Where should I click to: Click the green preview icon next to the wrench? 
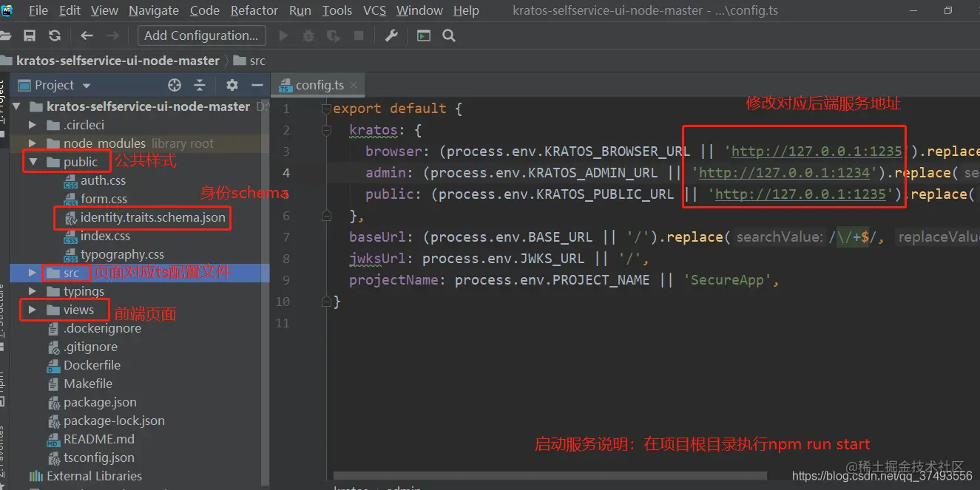423,35
